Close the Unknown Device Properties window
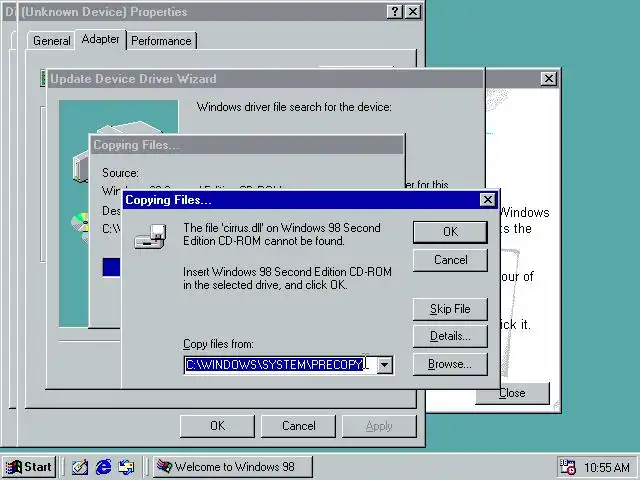The width and height of the screenshot is (640, 480). tap(413, 12)
